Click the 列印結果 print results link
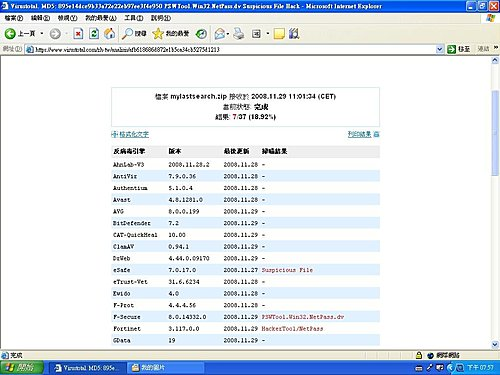Viewport: 500px width, 375px height. pos(359,134)
